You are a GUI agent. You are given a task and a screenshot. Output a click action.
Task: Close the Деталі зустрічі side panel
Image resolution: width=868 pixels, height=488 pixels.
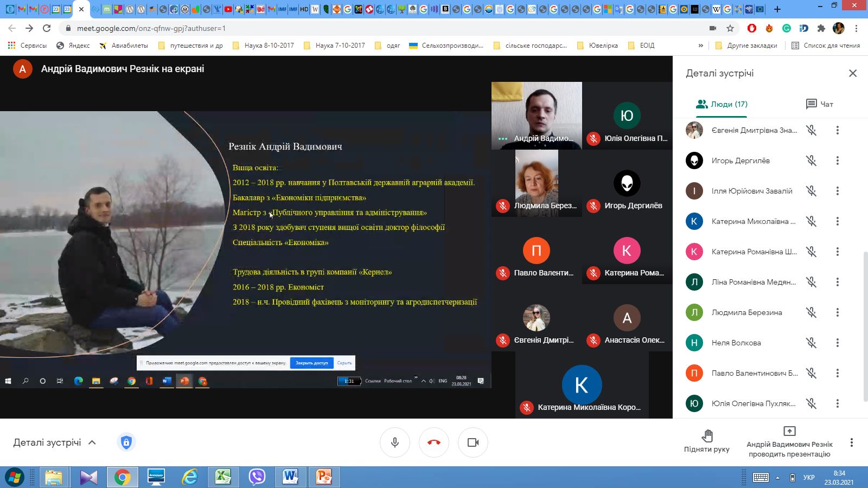[x=853, y=73]
